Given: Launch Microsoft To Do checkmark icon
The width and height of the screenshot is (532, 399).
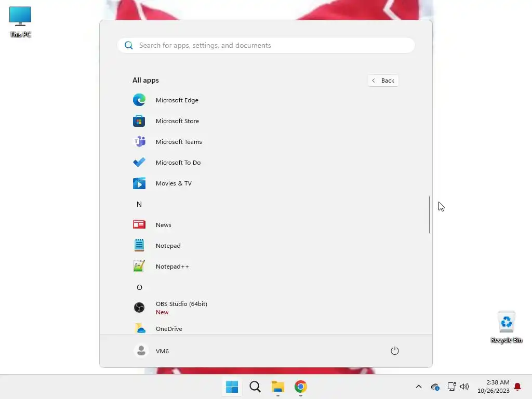Looking at the screenshot, I should coord(139,163).
